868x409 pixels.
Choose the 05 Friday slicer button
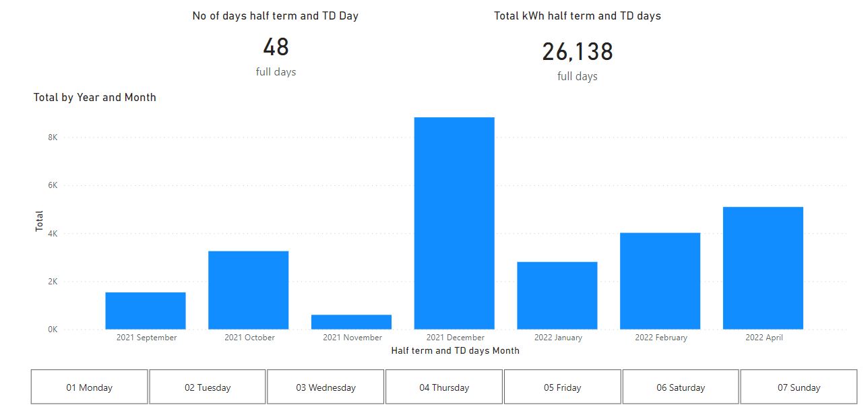(562, 387)
